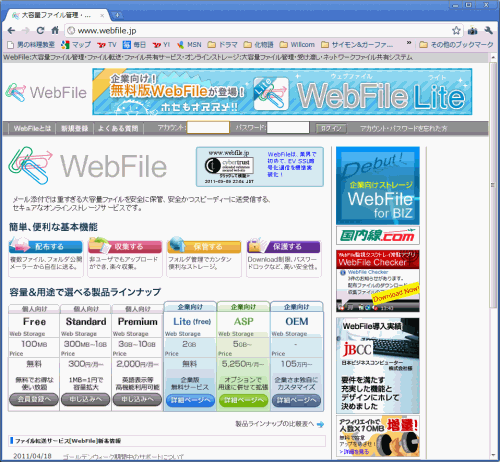The width and height of the screenshot is (500, 462).
Task: Click the large WebFile paperclip logo
Action: tap(88, 166)
